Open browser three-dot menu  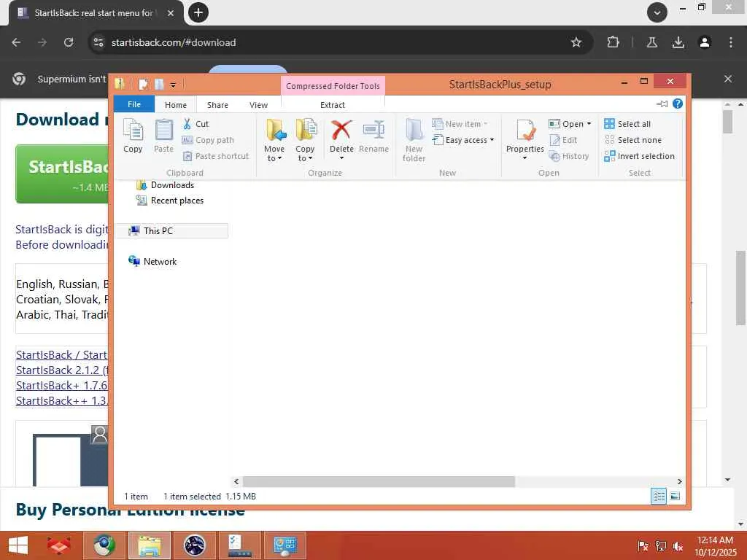click(731, 42)
